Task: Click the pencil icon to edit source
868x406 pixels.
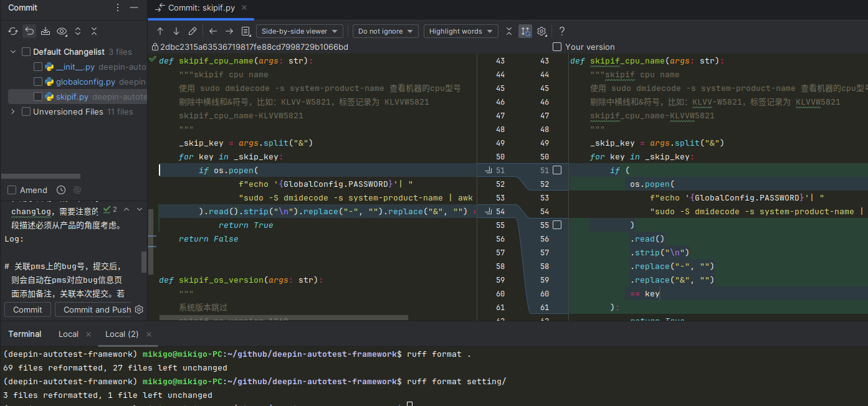Action: coord(193,31)
